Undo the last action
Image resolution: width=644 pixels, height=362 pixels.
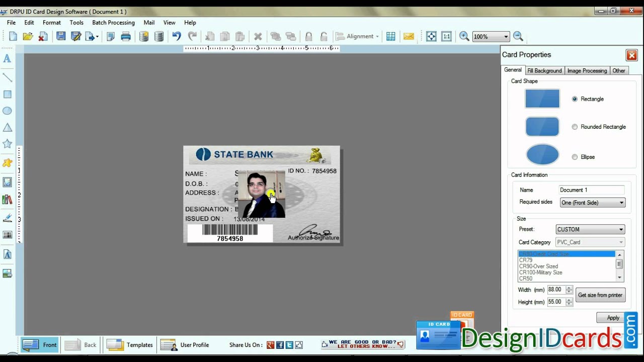tap(177, 36)
